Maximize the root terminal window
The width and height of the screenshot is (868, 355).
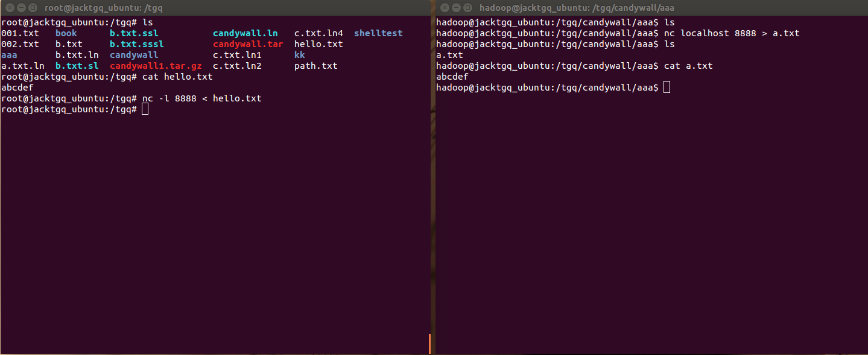click(32, 8)
